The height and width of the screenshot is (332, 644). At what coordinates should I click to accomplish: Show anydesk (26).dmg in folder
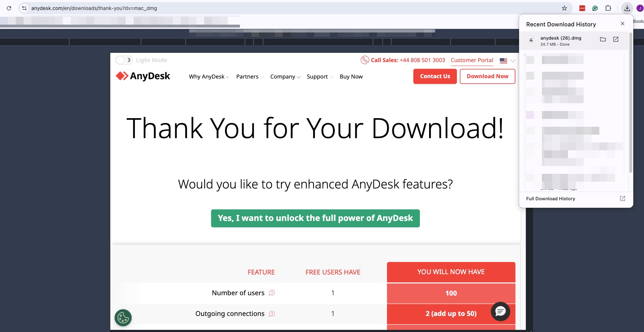(603, 39)
